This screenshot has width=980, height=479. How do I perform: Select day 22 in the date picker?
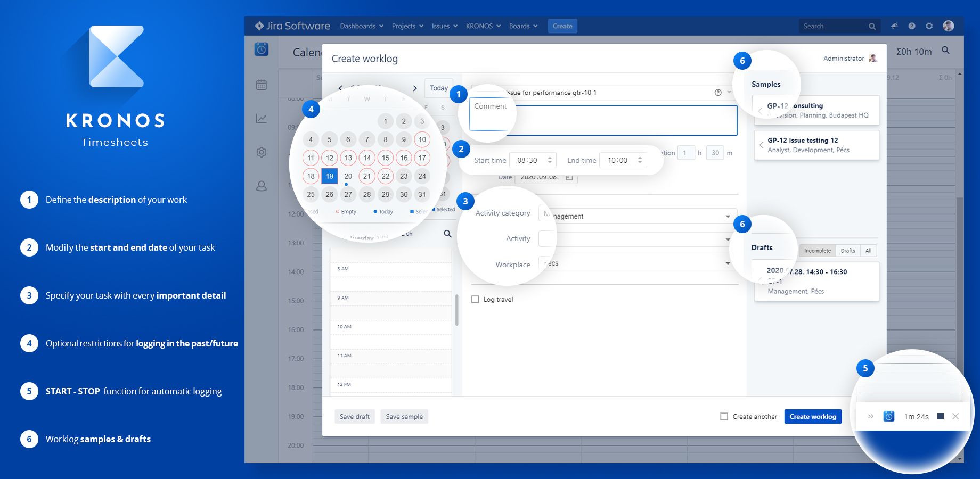click(x=386, y=176)
